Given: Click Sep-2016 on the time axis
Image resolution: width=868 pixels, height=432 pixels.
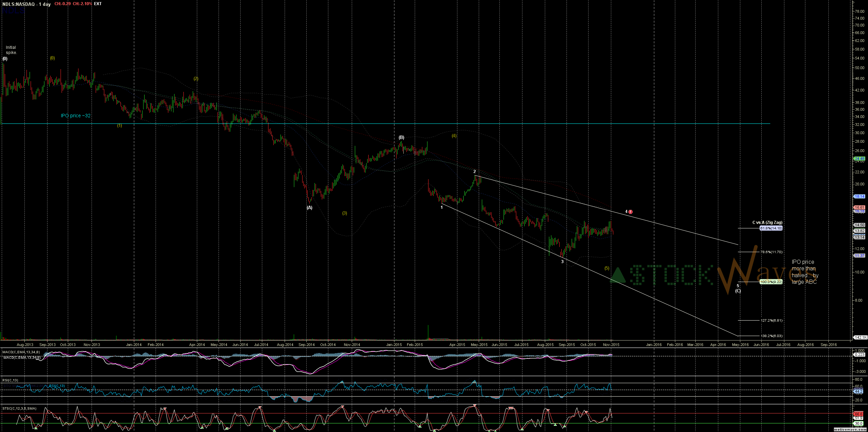Looking at the screenshot, I should (x=829, y=345).
